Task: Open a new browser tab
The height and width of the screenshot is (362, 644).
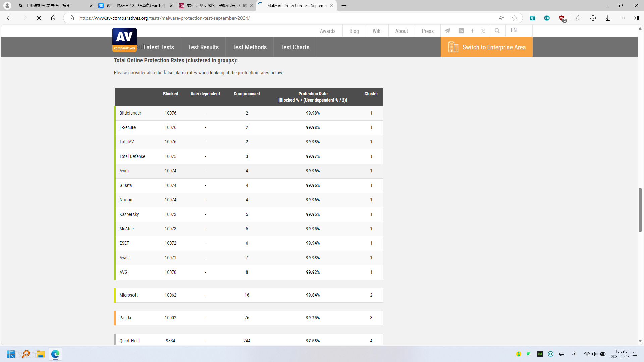Action: coord(344,6)
